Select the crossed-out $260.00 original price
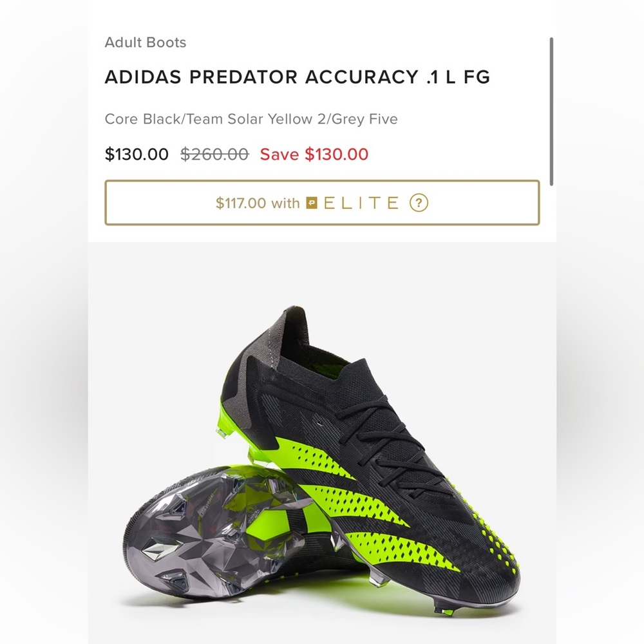 pyautogui.click(x=214, y=155)
